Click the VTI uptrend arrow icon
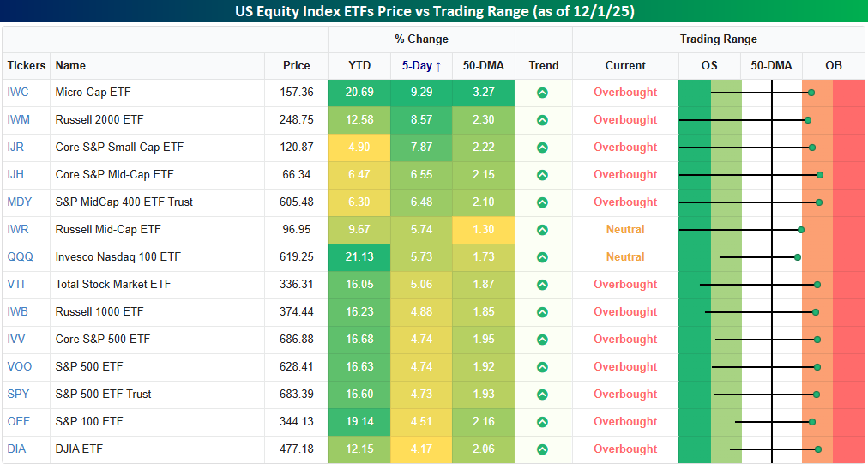 [x=542, y=285]
